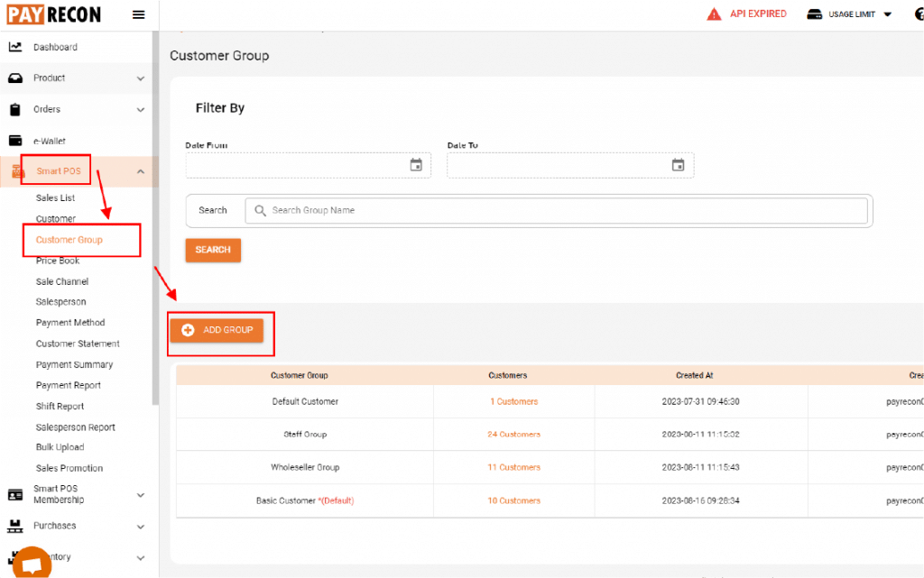This screenshot has width=924, height=578.
Task: Open the Shift Report submenu item
Action: click(x=60, y=406)
